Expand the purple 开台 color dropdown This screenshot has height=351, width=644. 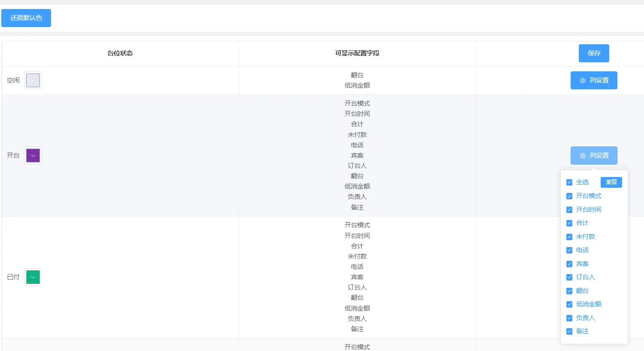33,156
